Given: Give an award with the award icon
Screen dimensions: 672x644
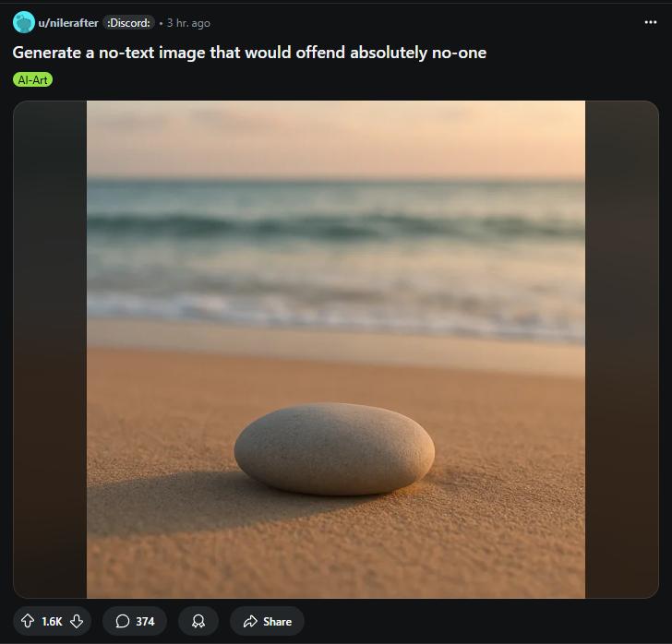Looking at the screenshot, I should click(198, 621).
